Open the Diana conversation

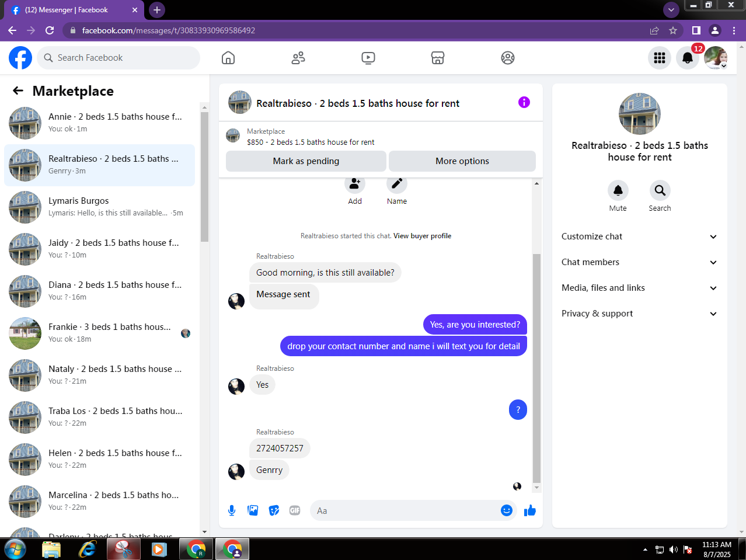click(x=100, y=291)
